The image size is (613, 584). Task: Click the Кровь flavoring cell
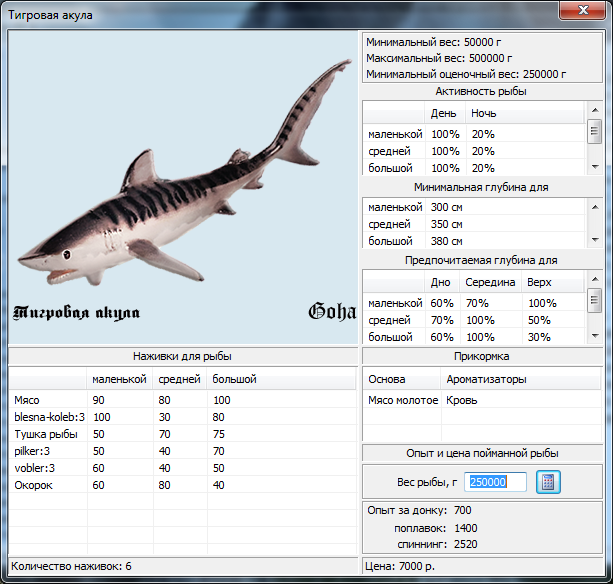(x=462, y=400)
